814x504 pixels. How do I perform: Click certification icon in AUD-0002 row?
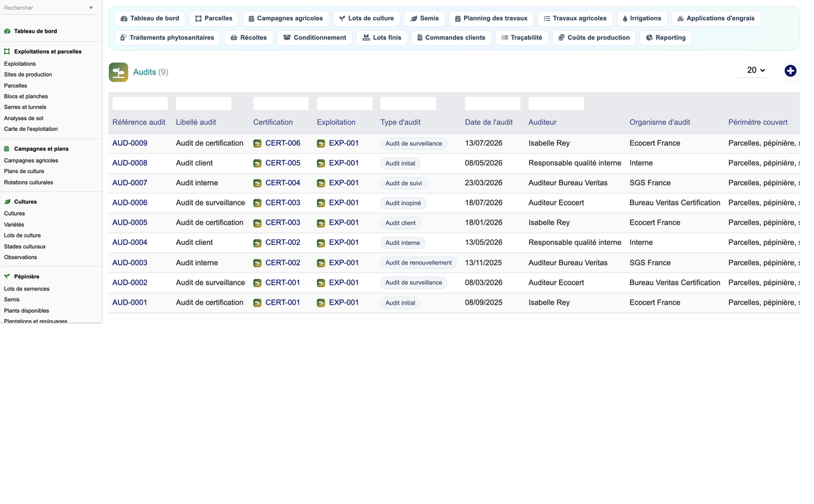tap(258, 283)
